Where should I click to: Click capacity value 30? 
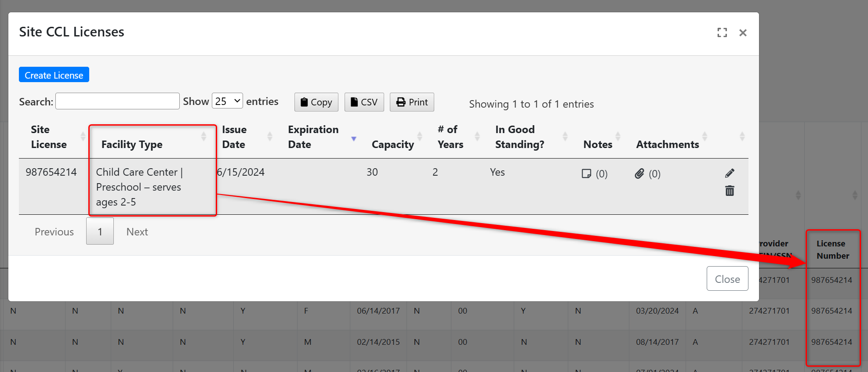pyautogui.click(x=372, y=172)
